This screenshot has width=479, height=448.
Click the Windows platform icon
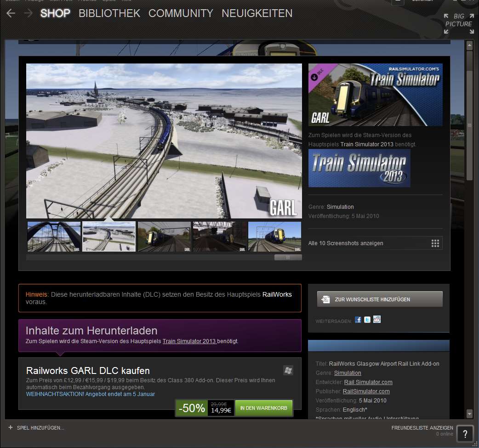288,370
